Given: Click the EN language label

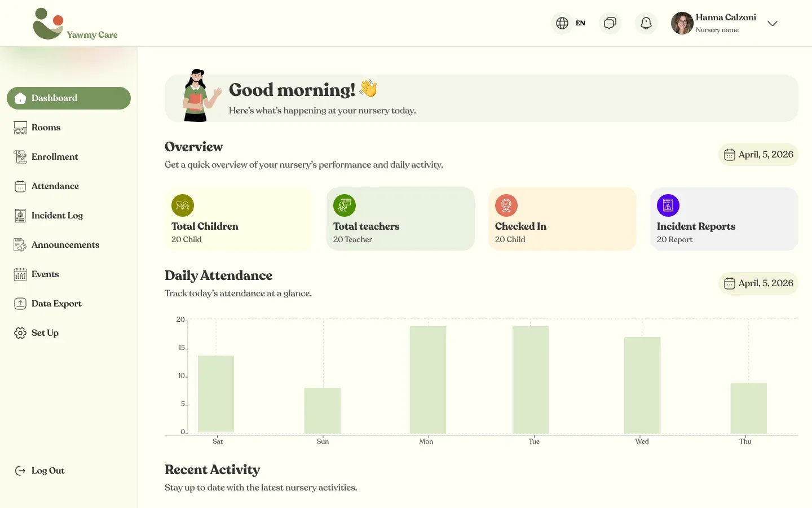Looking at the screenshot, I should point(580,23).
